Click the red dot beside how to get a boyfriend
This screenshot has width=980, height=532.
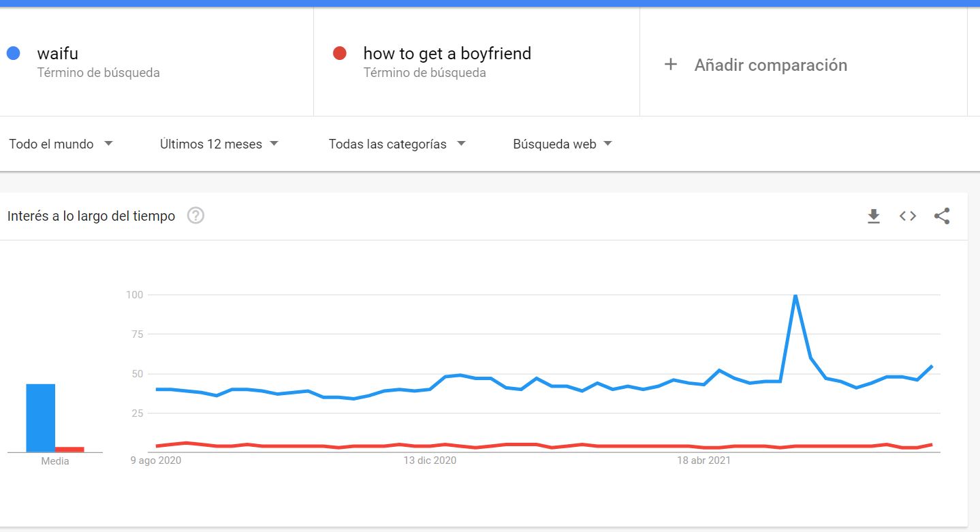[339, 53]
